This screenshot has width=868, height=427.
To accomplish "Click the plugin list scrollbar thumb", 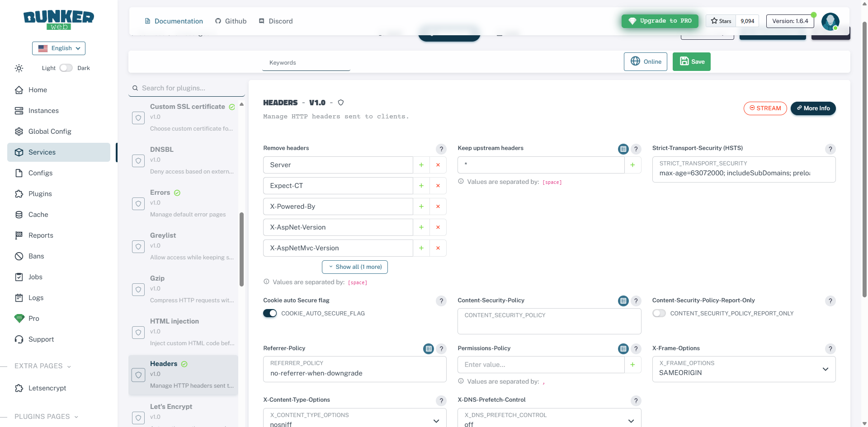I will pos(241,249).
